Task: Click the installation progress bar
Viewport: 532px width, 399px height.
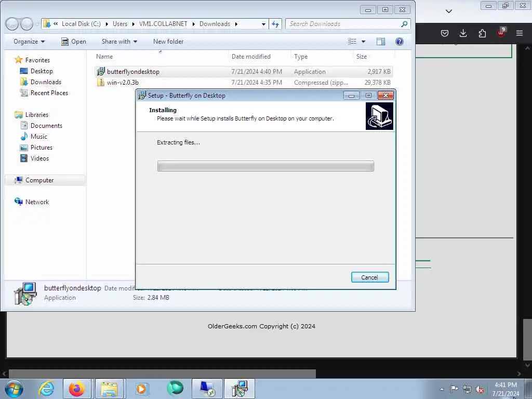Action: 265,166
